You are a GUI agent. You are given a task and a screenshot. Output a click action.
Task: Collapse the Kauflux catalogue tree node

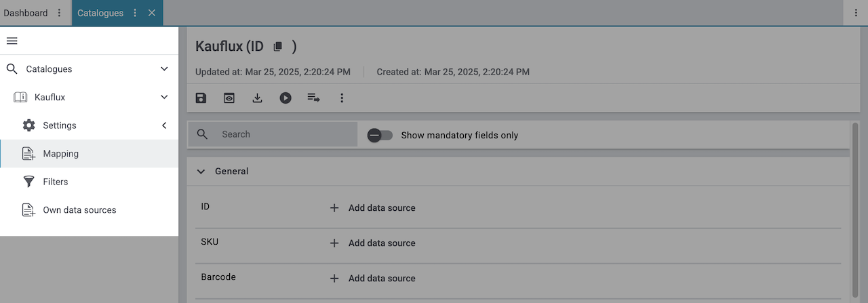[x=164, y=98]
